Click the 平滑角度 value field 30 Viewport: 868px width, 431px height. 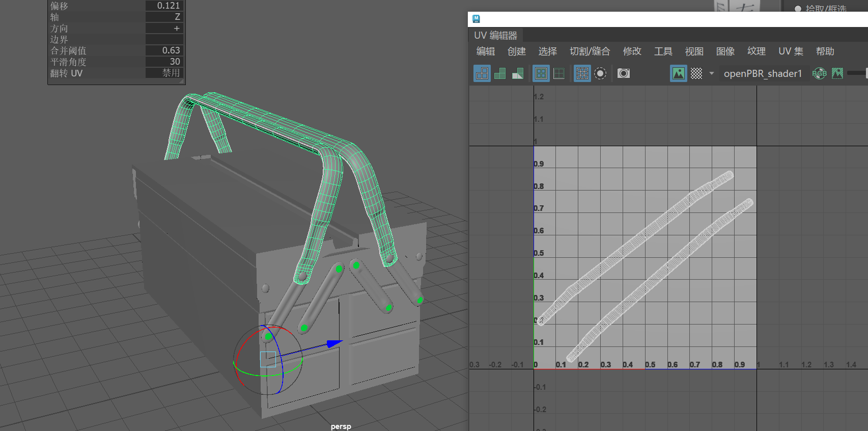(164, 62)
